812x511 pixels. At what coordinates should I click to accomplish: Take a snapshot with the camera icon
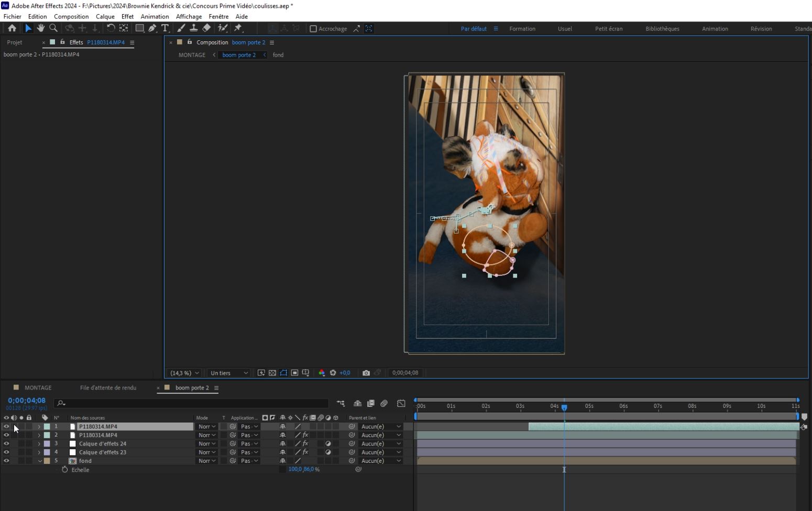pyautogui.click(x=366, y=373)
